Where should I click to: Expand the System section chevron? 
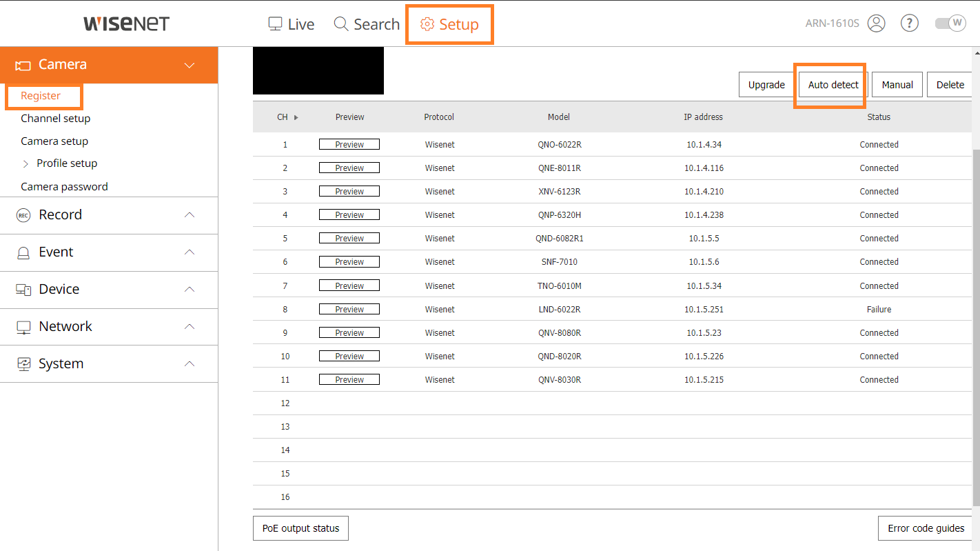pyautogui.click(x=190, y=364)
